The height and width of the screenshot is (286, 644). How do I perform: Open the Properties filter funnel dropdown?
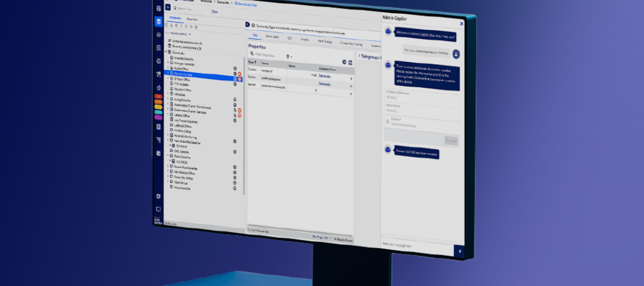(289, 56)
